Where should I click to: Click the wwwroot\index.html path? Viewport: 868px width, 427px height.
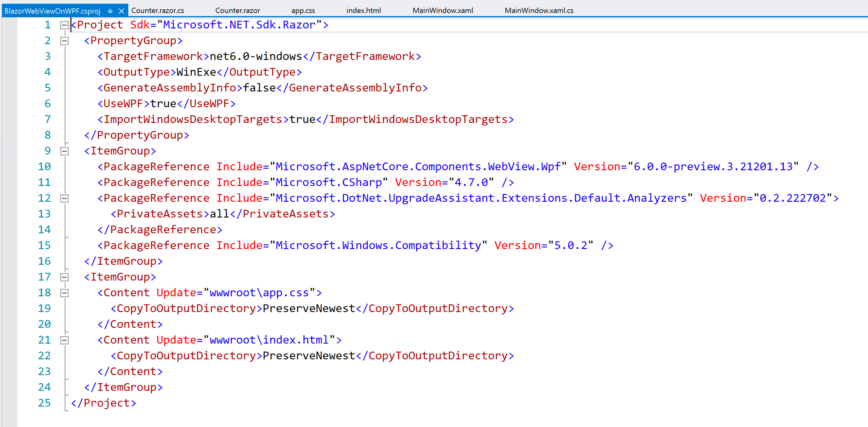coord(269,340)
